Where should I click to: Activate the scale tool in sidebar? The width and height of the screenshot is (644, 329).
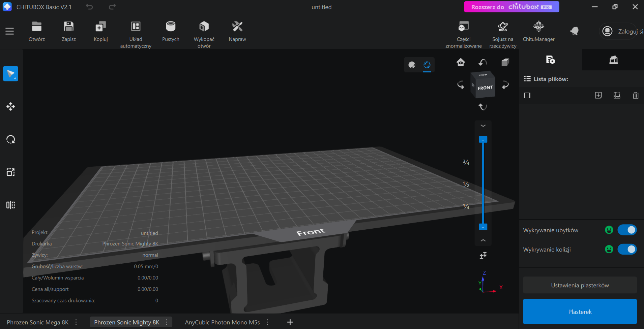11,172
